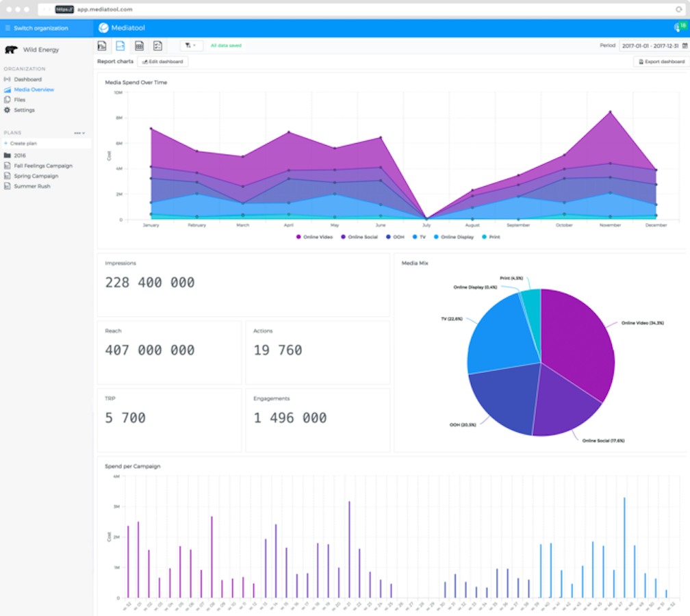Open the Fall Feelings Campaign plan
The image size is (690, 616).
tap(42, 166)
